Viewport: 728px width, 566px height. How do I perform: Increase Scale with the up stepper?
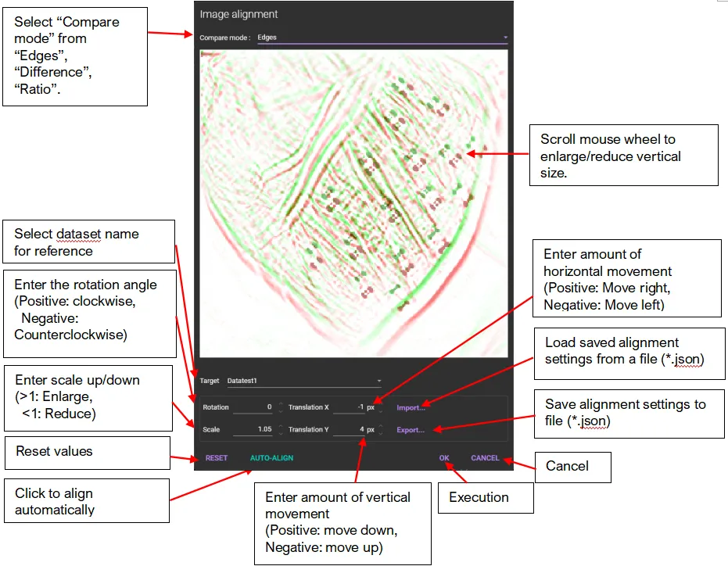point(281,426)
